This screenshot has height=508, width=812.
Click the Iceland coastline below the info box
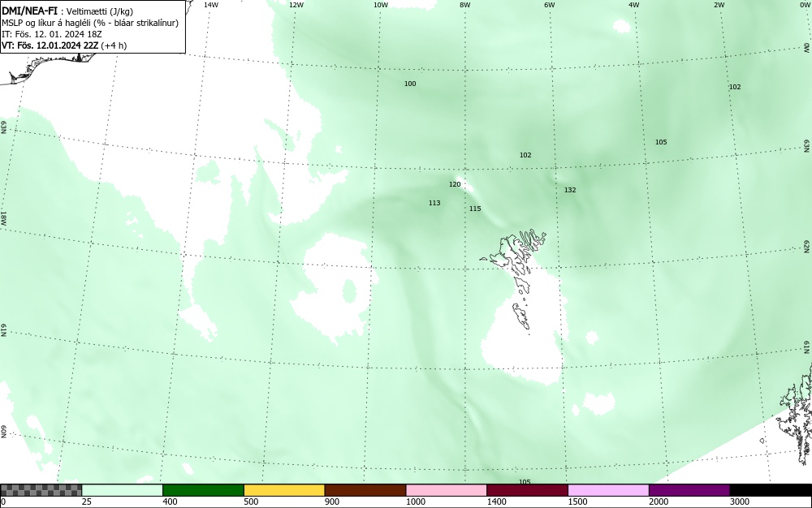pyautogui.click(x=50, y=67)
